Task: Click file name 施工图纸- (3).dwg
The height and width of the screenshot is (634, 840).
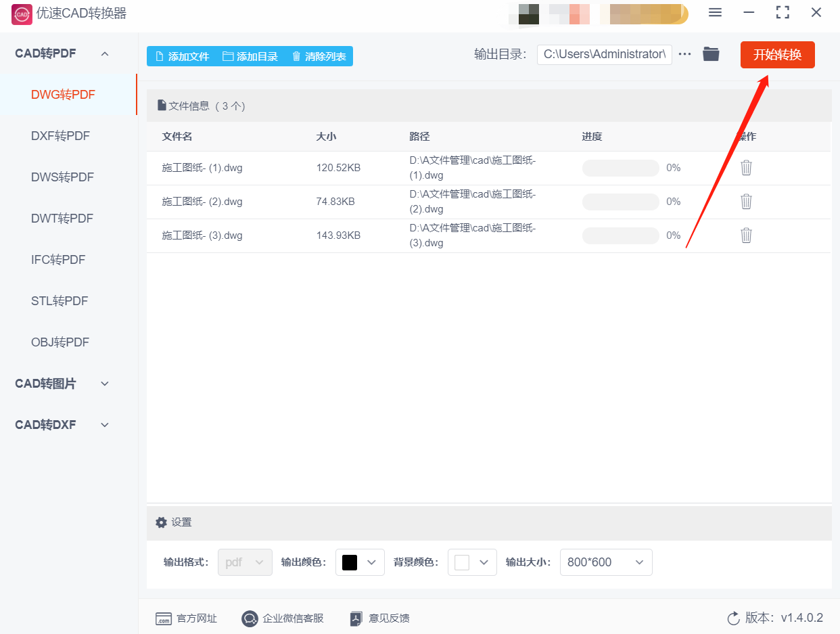Action: click(202, 235)
